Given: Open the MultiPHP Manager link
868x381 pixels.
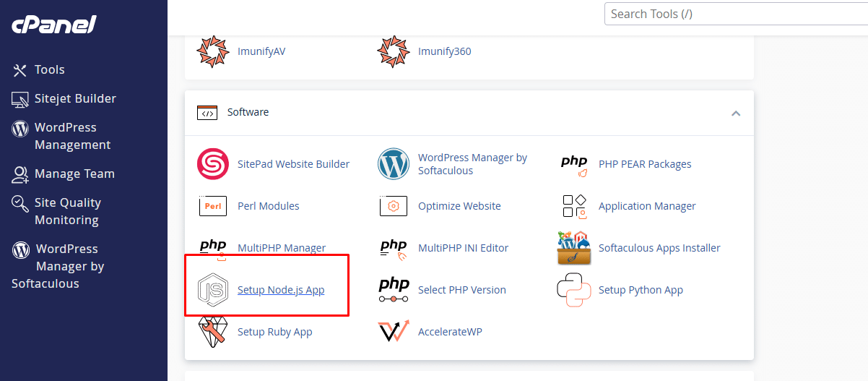Looking at the screenshot, I should 282,248.
